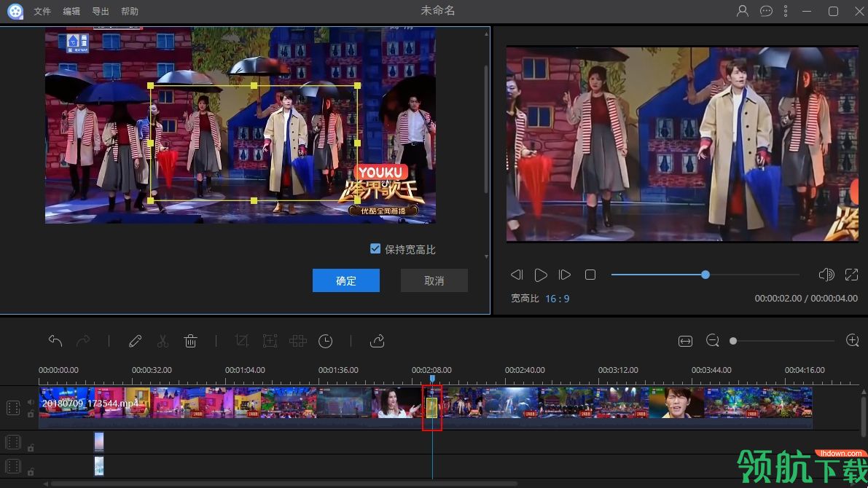Step back one frame in preview
Screen dimensions: 868x488
point(517,275)
